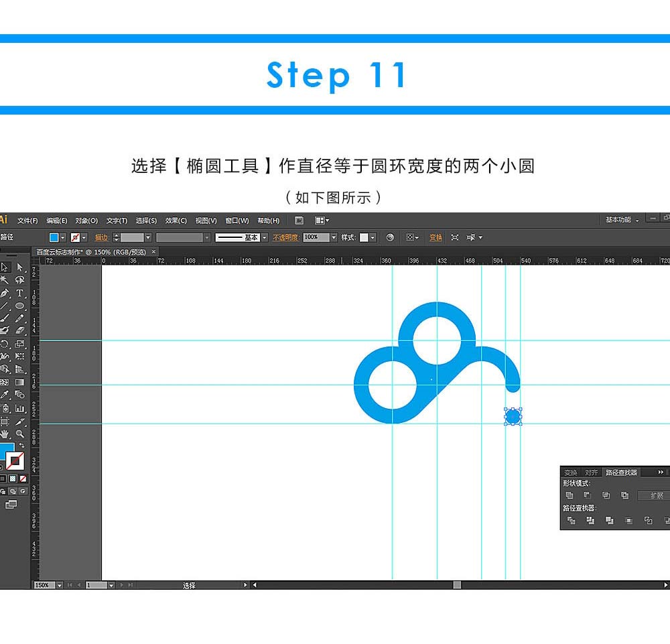The image size is (670, 644).
Task: Apply Unite shape mode in Pathfinder
Action: (569, 495)
